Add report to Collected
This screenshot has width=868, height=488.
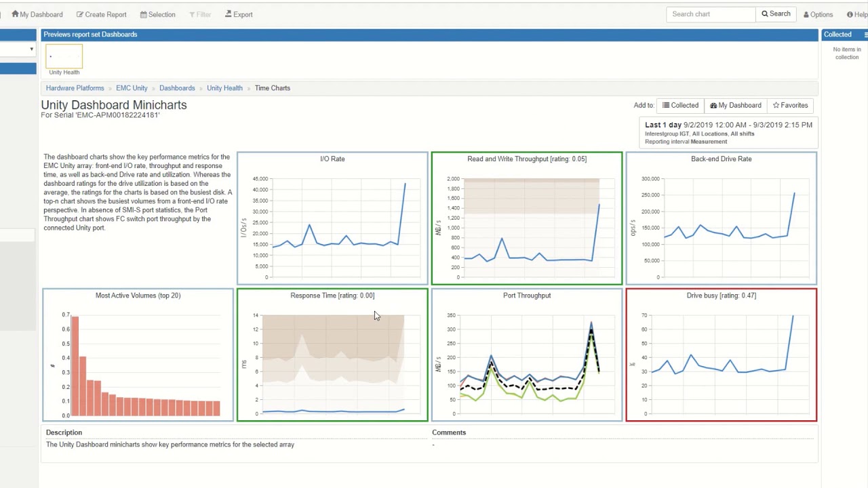click(680, 106)
